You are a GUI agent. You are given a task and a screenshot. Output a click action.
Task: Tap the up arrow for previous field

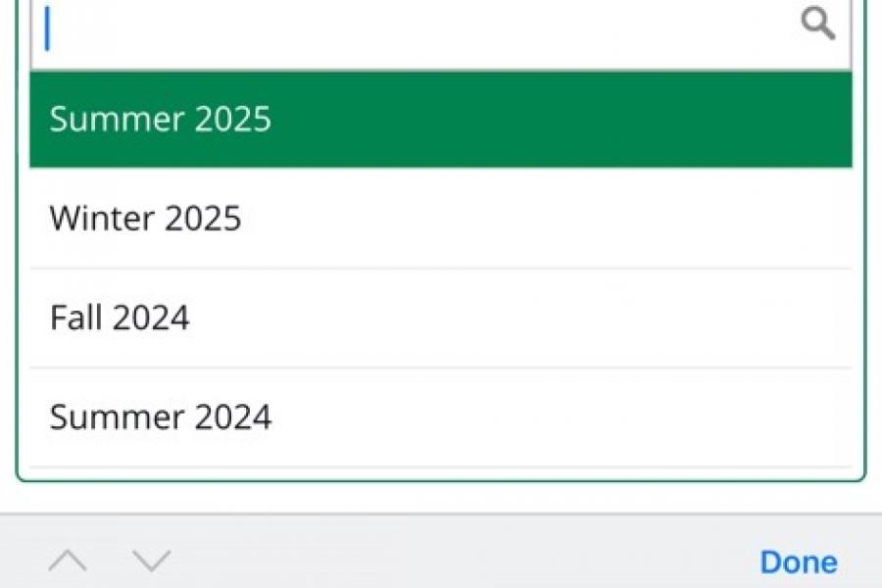[x=68, y=562]
